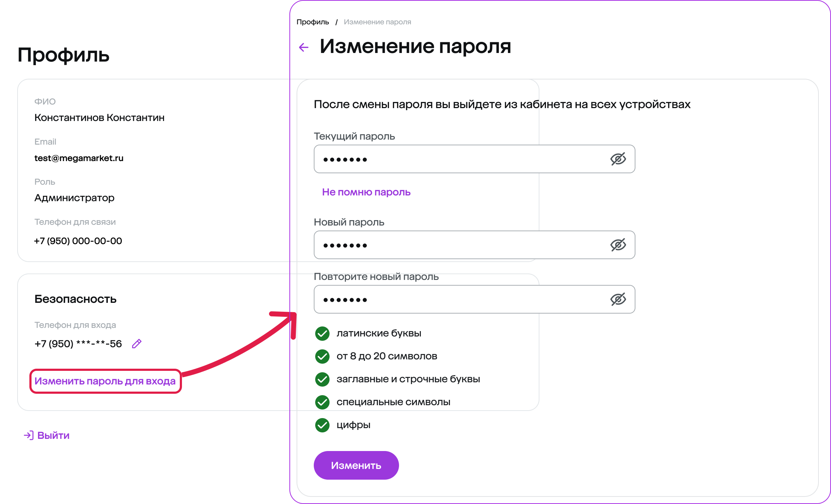Click the logout arrow icon near Выйти
This screenshot has width=831, height=504.
[x=29, y=435]
